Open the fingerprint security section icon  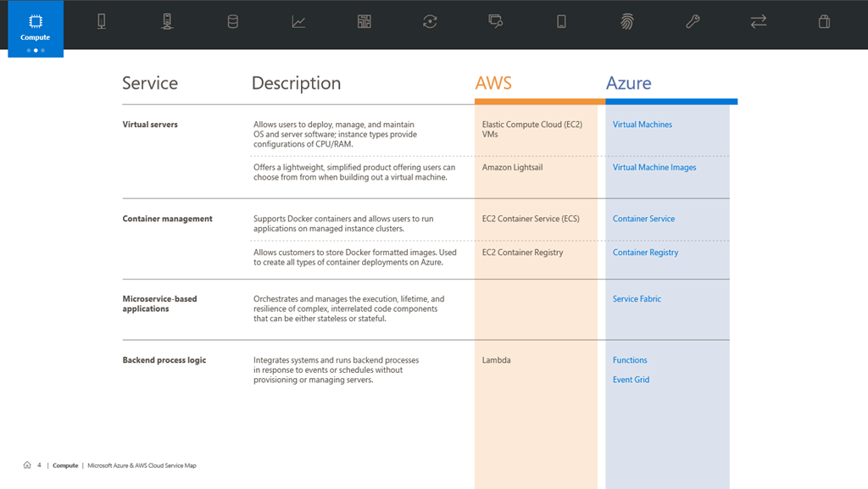coord(627,22)
